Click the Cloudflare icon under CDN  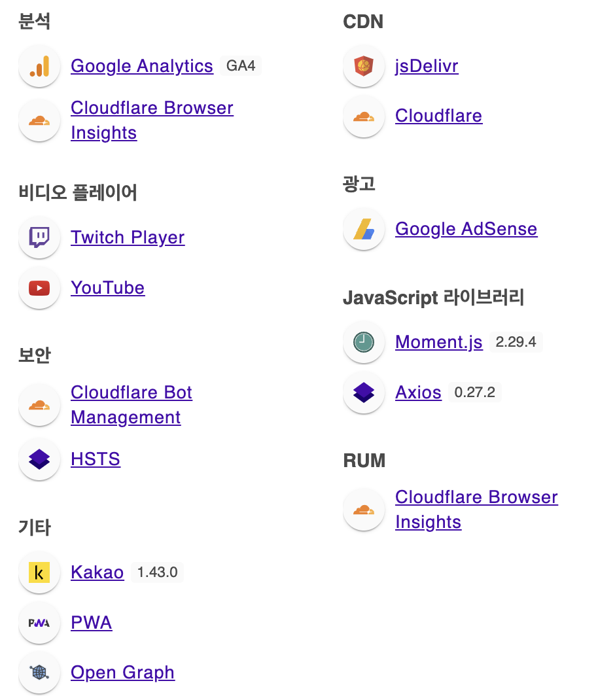coord(364,116)
